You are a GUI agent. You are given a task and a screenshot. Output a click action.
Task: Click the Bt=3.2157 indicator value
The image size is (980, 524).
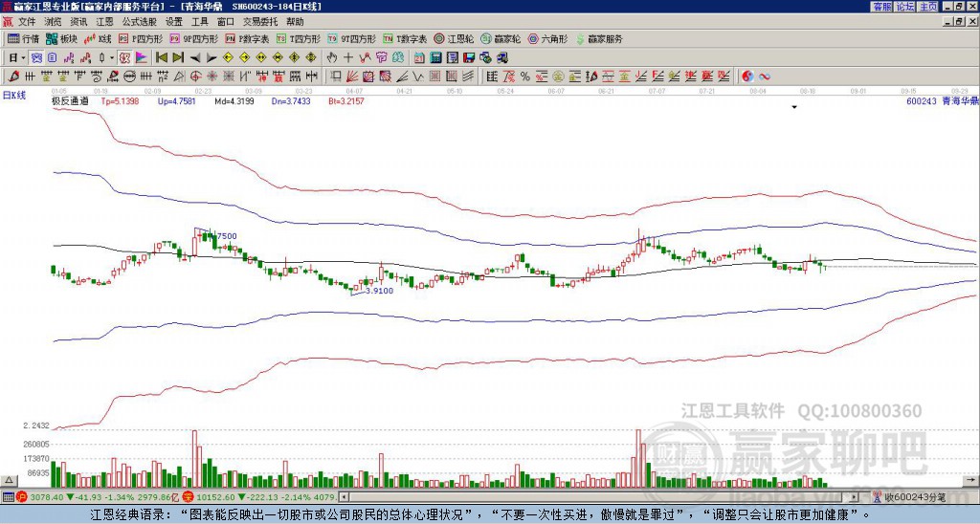pos(346,100)
